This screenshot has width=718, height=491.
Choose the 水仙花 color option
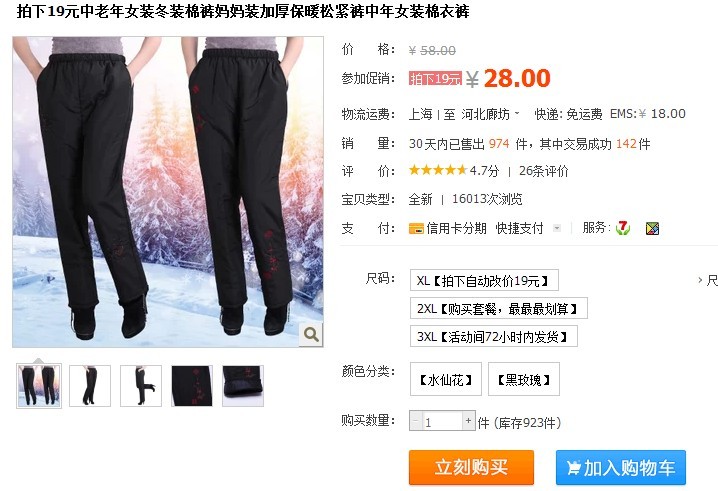pos(446,379)
